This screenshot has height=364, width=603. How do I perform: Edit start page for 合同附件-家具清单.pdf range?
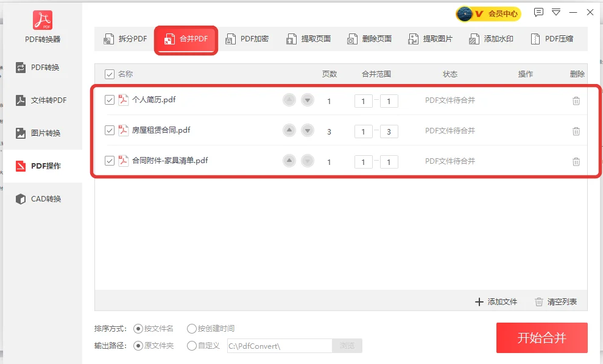click(x=364, y=162)
